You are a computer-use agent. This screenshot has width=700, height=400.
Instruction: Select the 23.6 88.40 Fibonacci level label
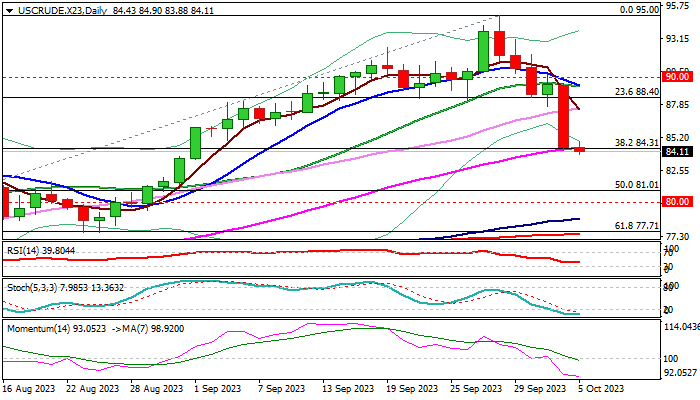click(x=634, y=91)
